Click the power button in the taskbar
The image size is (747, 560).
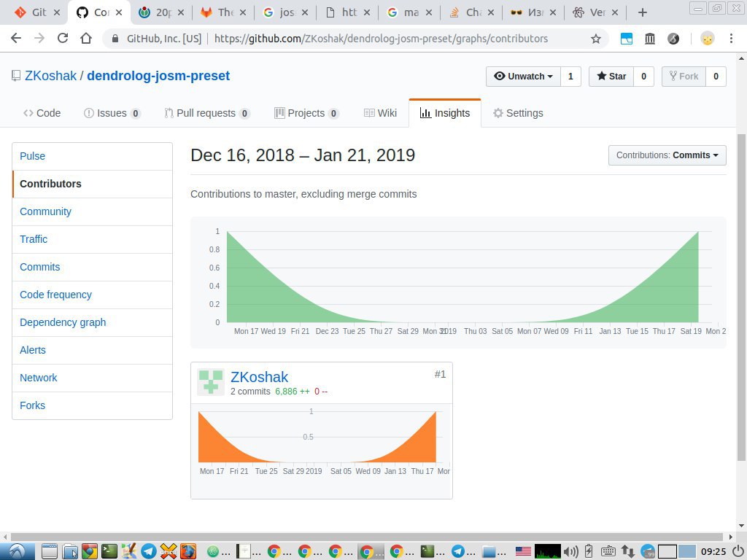click(739, 551)
